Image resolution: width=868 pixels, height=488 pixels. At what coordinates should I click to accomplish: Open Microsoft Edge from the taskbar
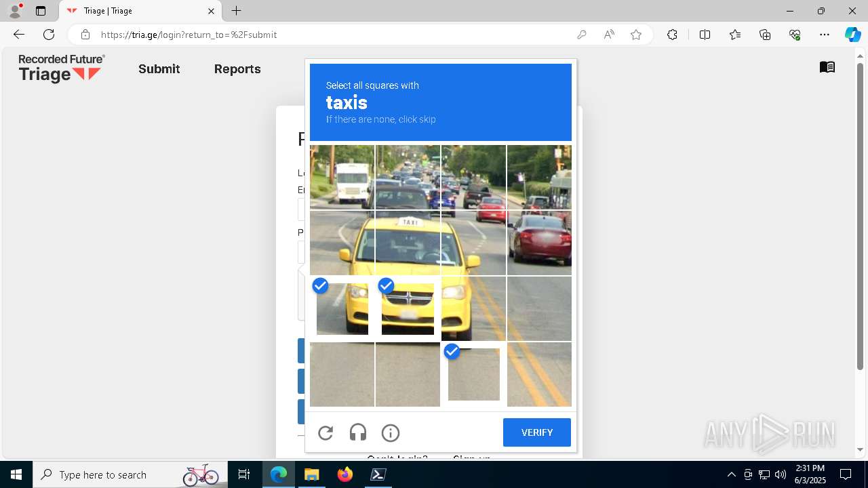(279, 474)
